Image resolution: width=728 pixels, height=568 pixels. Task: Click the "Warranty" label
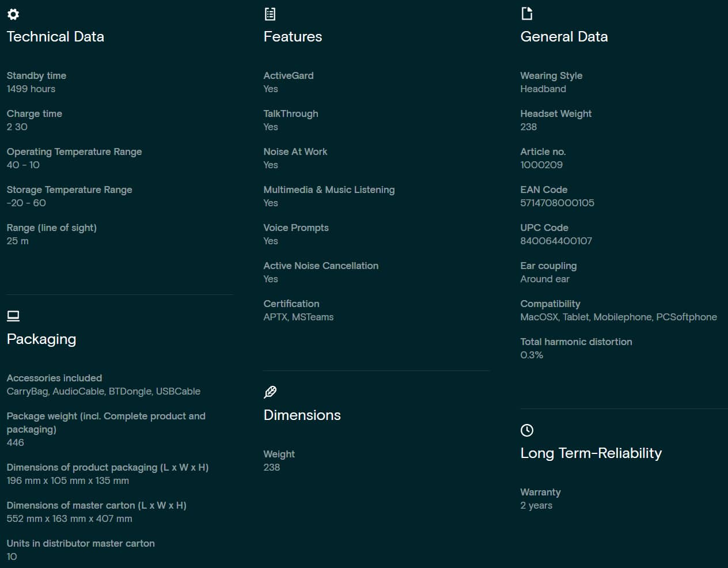[x=540, y=492]
